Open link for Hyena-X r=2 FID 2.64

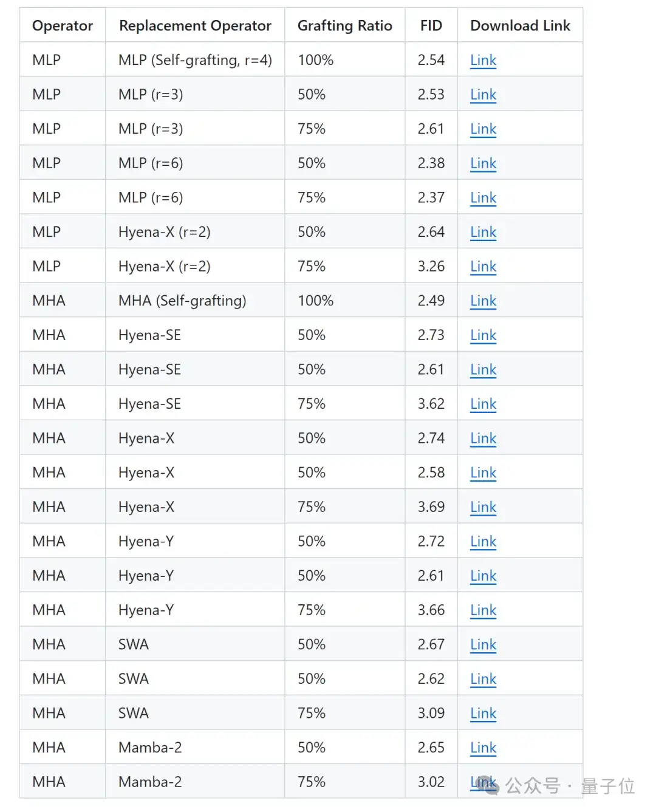[483, 232]
